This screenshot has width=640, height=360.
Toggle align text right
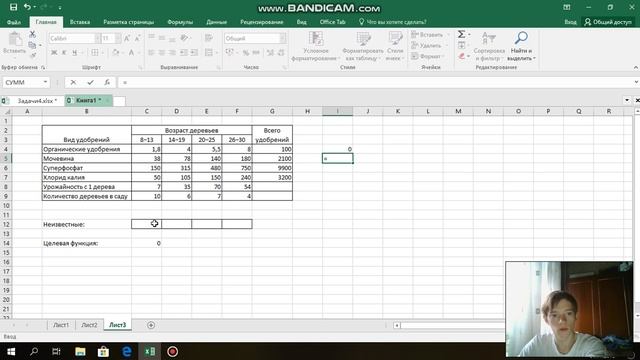click(172, 52)
